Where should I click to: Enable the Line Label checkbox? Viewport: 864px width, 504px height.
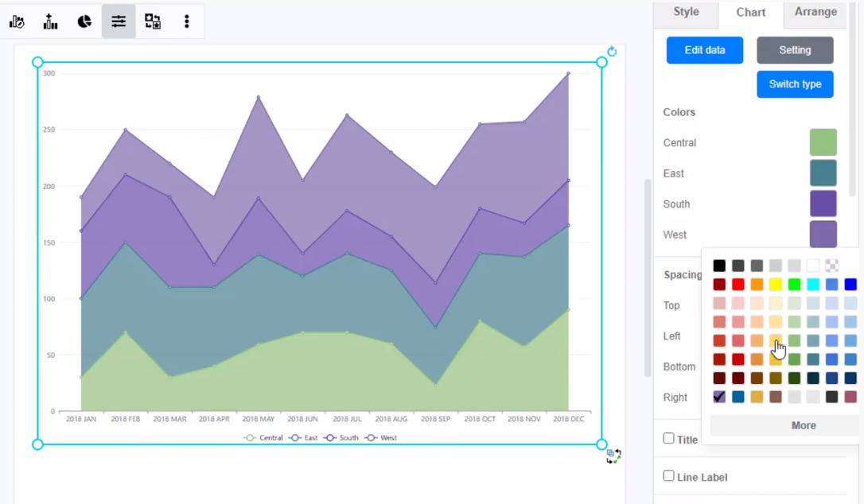coord(668,476)
